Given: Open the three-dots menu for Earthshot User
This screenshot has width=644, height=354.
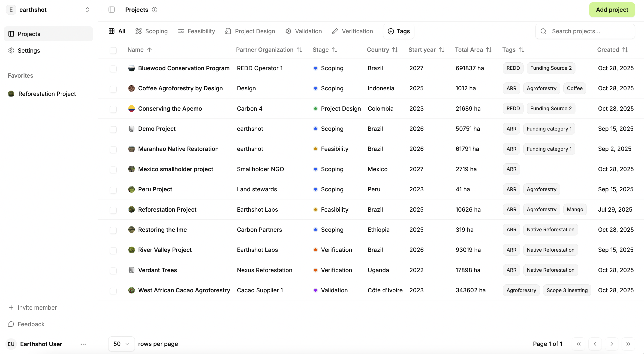Looking at the screenshot, I should click(83, 344).
